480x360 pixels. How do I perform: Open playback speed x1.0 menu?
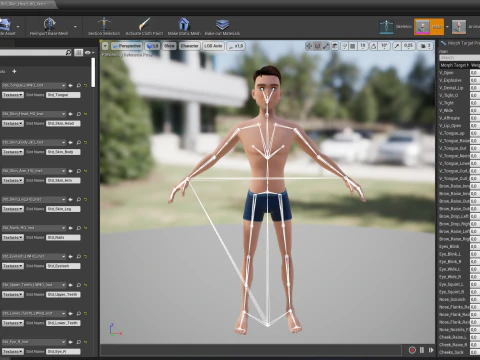click(x=236, y=46)
